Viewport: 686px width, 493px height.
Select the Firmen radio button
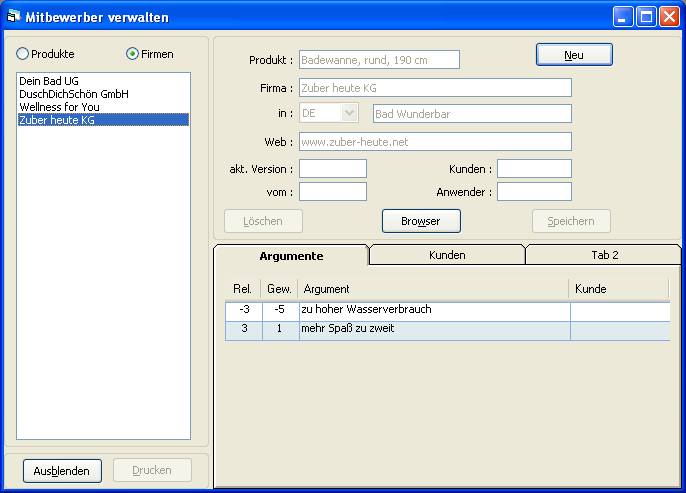pyautogui.click(x=132, y=54)
